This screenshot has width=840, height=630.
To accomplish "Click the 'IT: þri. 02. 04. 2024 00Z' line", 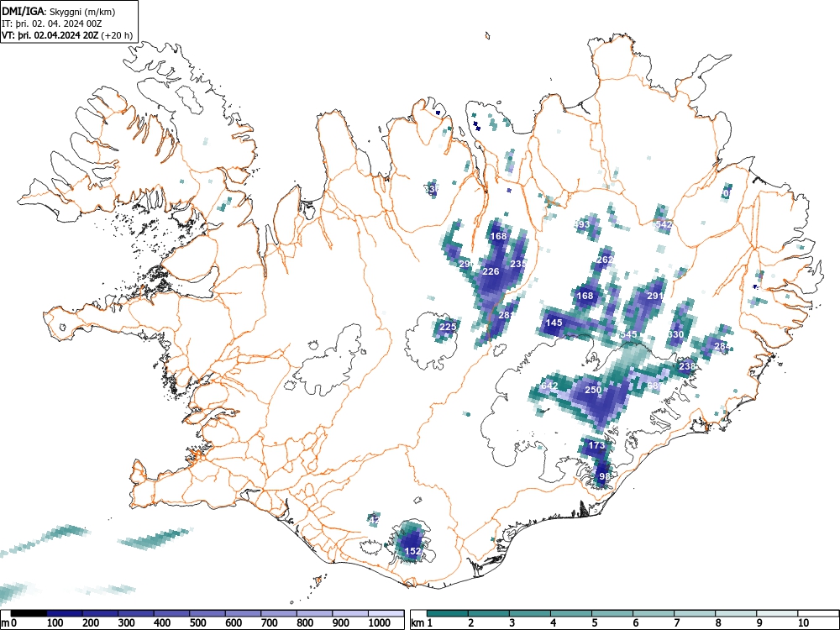I will pyautogui.click(x=51, y=24).
